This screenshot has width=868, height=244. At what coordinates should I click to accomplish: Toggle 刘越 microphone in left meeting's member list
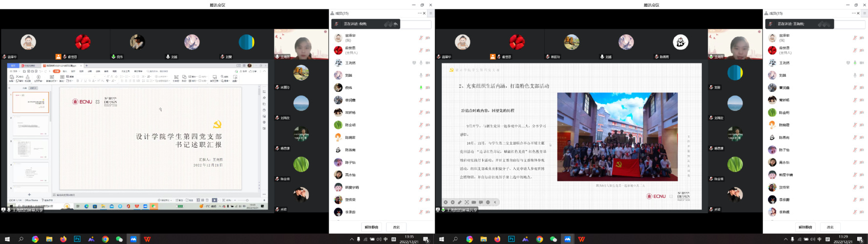421,75
